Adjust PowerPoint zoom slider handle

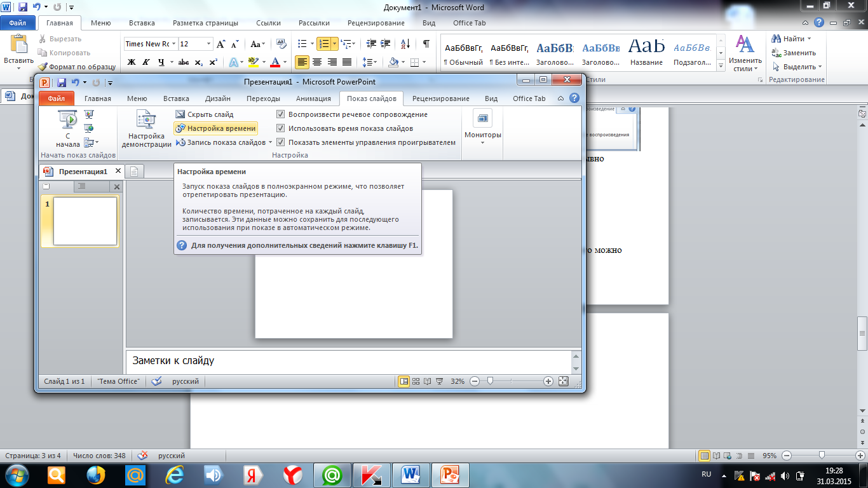[x=490, y=381]
